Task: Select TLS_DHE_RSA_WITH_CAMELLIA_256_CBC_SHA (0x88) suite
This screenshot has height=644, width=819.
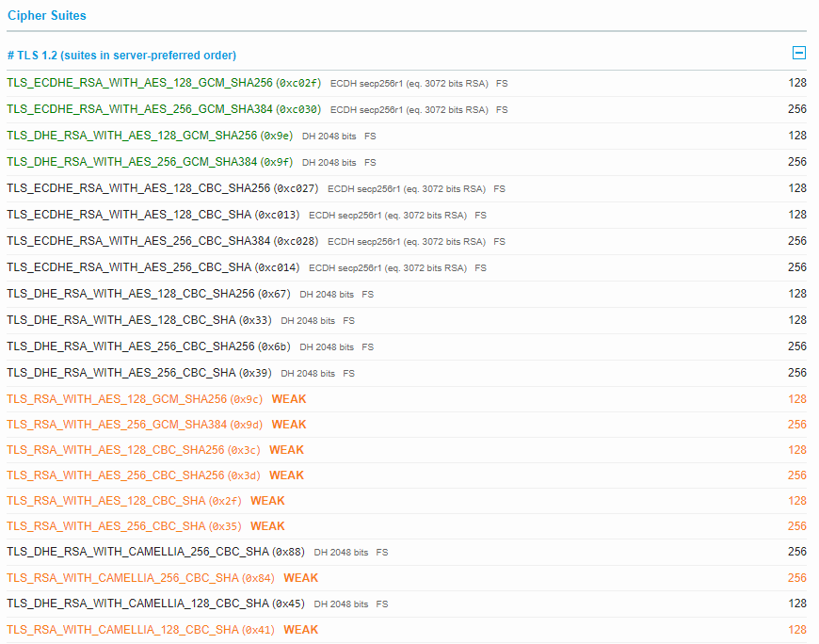Action: click(155, 552)
